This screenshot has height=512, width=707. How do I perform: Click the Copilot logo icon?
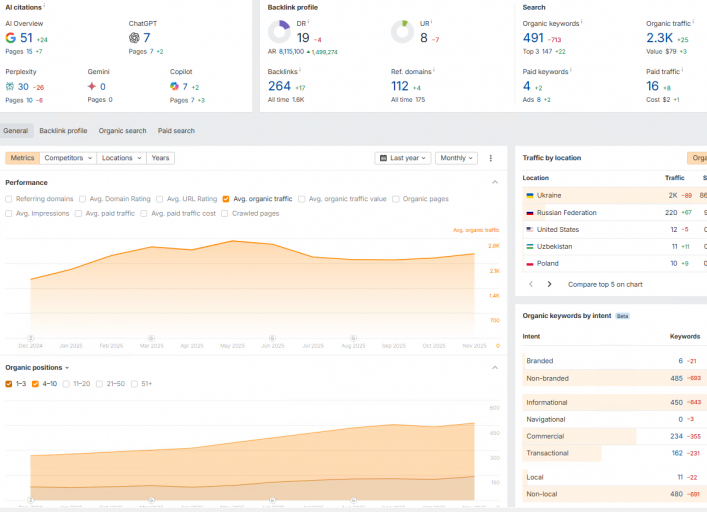174,86
